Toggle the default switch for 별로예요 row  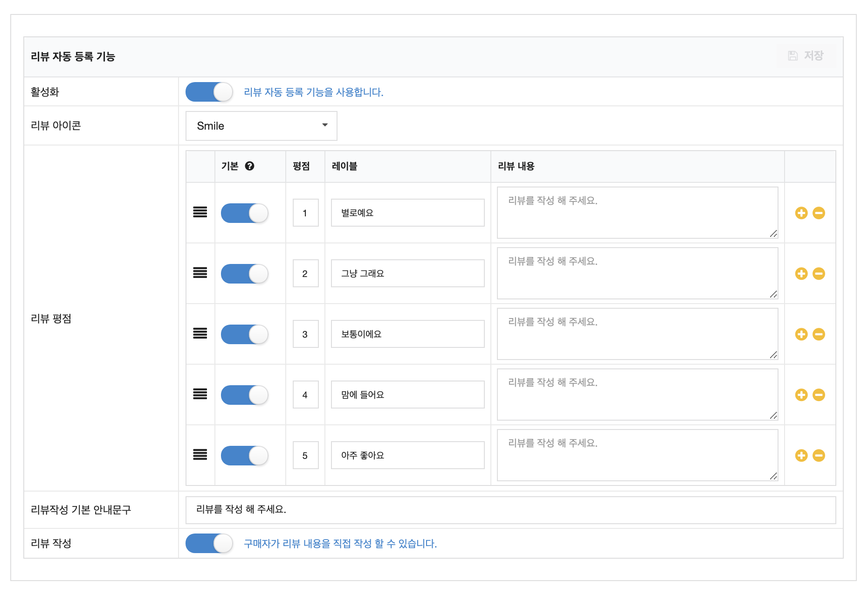pyautogui.click(x=244, y=213)
